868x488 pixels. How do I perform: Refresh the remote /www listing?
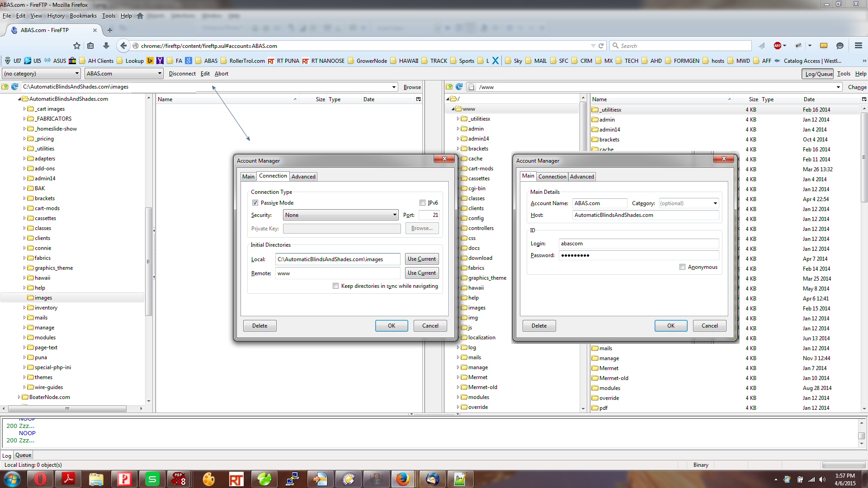(x=459, y=87)
